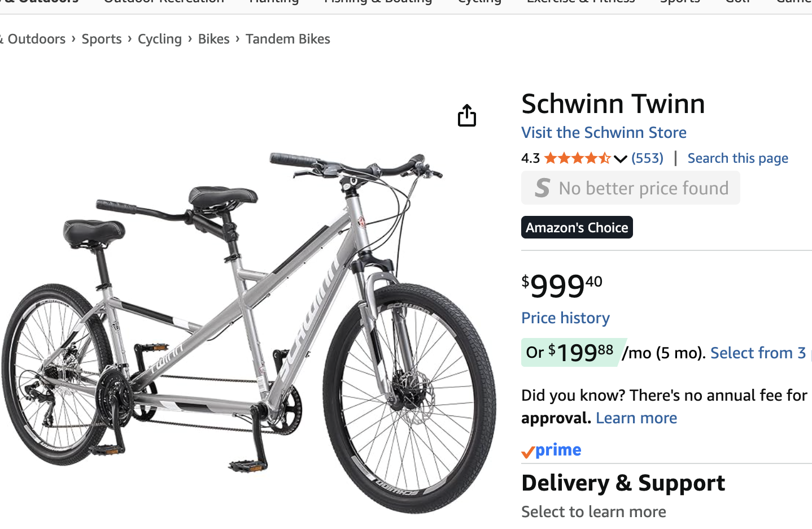Click the gray S price-comparison icon
The width and height of the screenshot is (812, 529).
tap(542, 188)
